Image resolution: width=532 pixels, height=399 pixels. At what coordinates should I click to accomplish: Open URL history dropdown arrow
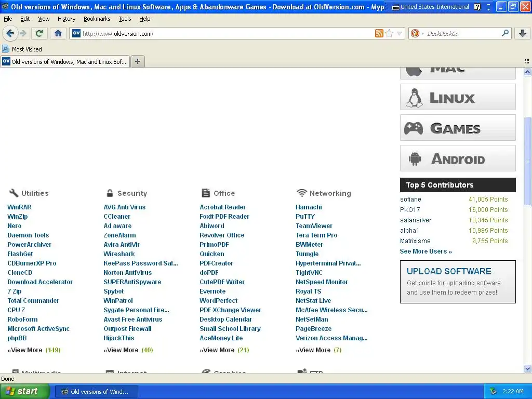tap(400, 33)
